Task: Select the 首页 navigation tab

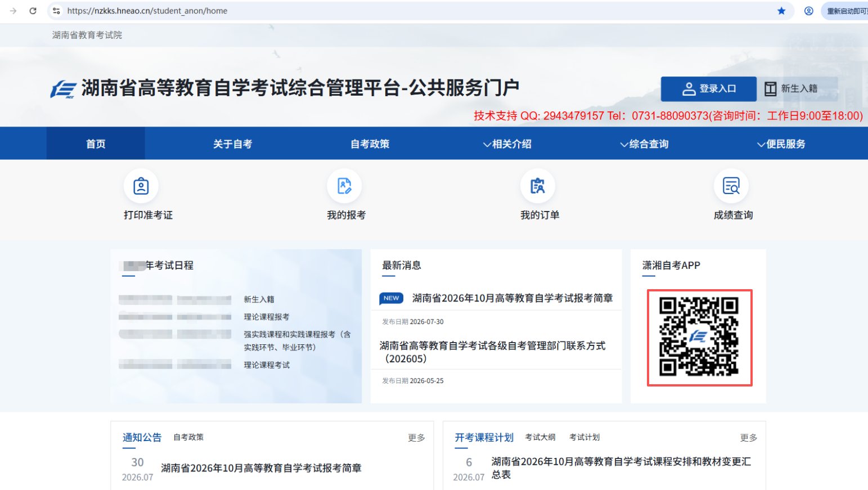Action: tap(96, 143)
